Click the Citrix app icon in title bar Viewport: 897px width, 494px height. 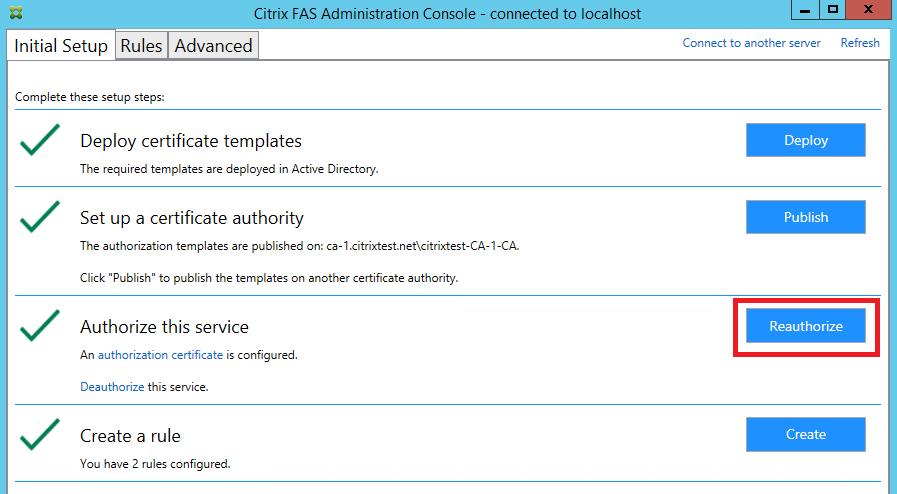15,14
